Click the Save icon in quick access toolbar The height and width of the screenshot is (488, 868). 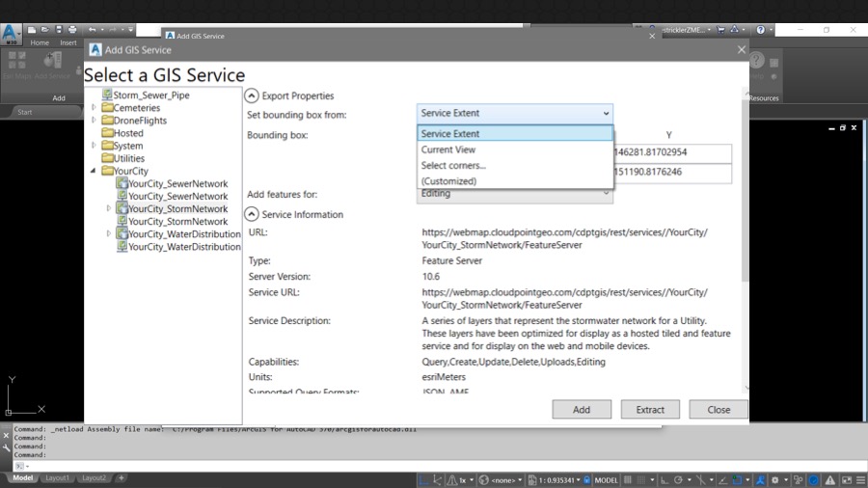(x=59, y=29)
